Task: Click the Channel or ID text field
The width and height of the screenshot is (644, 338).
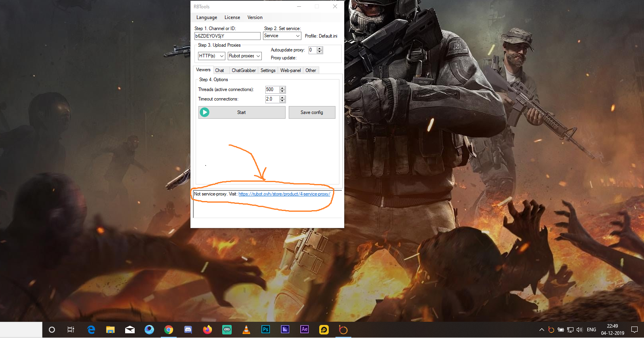Action: [x=227, y=36]
